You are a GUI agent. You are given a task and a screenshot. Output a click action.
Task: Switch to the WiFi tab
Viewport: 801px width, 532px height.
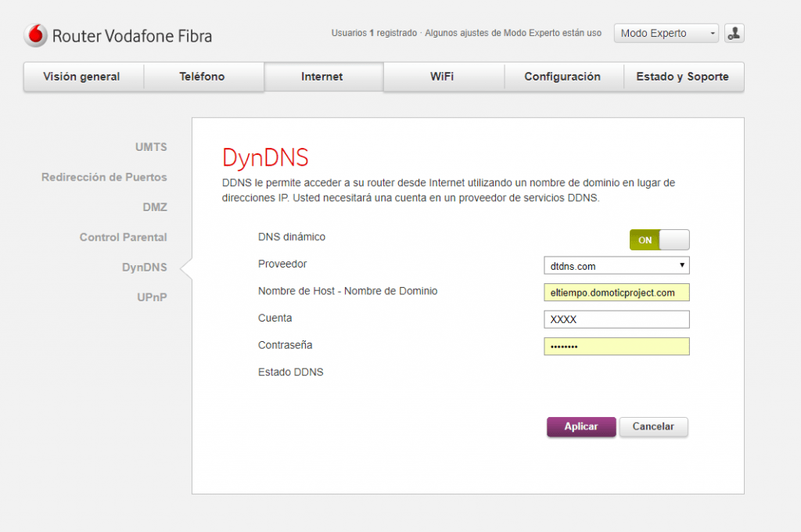[x=443, y=77]
